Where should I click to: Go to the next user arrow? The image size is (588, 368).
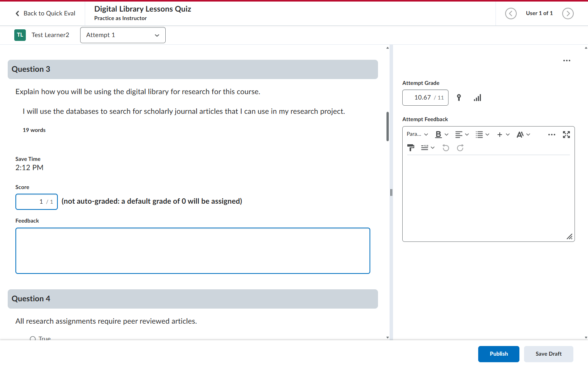[568, 14]
